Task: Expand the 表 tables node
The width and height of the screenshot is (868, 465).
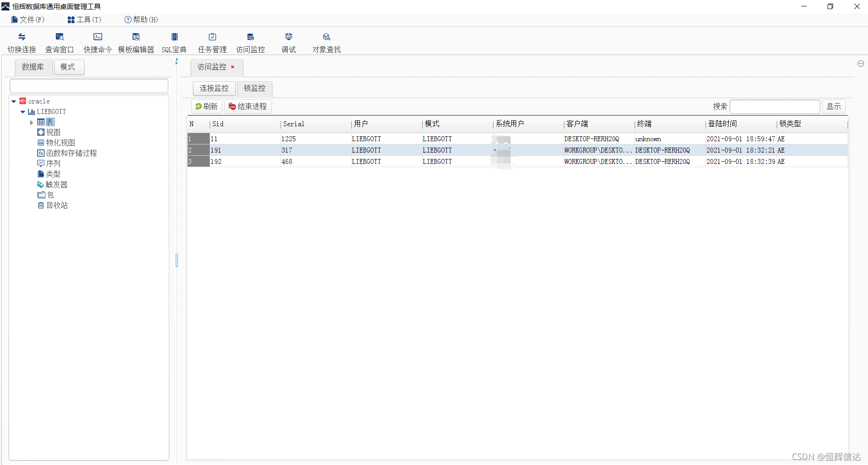Action: [31, 122]
